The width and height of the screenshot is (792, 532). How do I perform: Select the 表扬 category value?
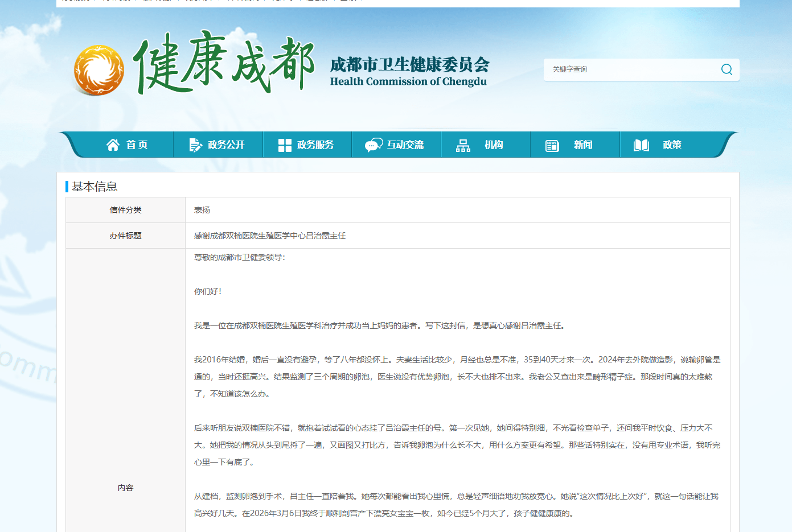tap(202, 210)
